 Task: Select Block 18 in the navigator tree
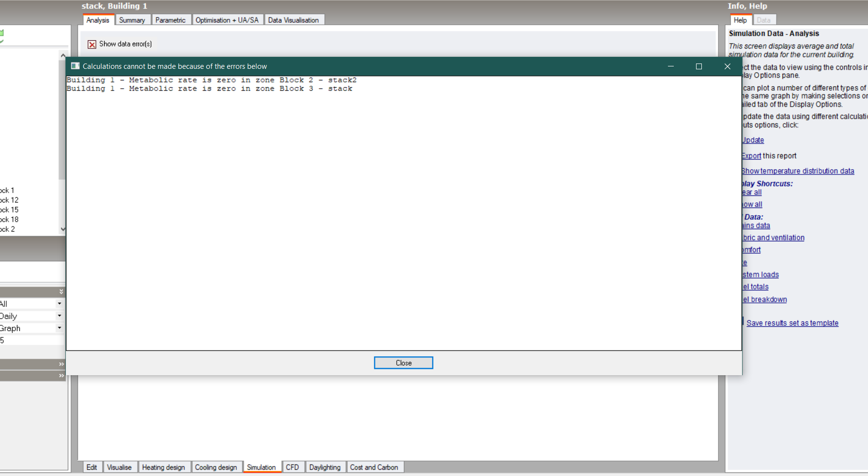point(9,220)
